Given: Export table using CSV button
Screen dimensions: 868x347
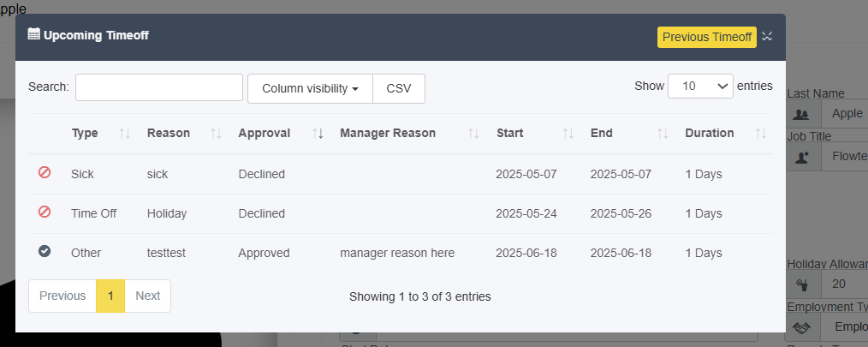Looking at the screenshot, I should pos(399,89).
